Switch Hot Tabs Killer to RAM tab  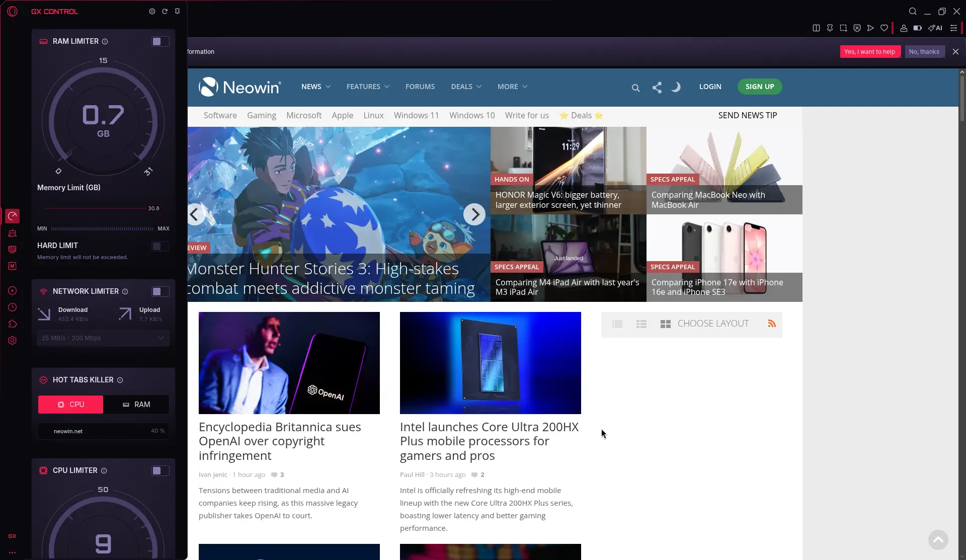click(x=136, y=405)
